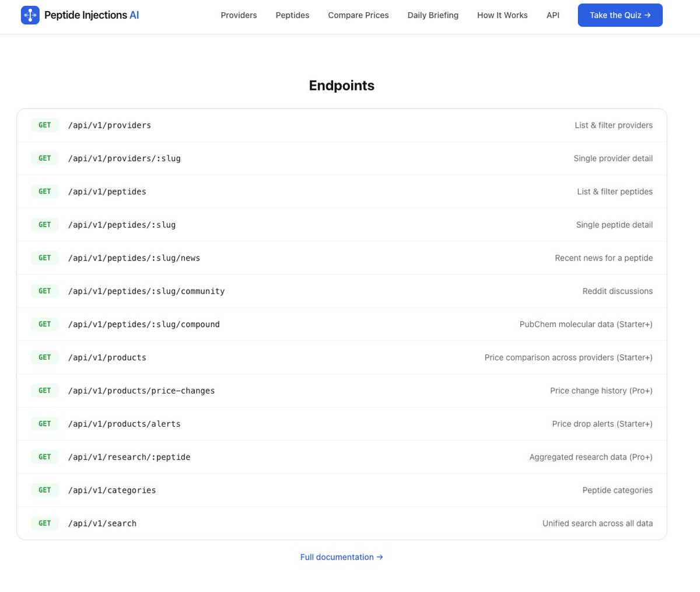700x592 pixels.
Task: Click the 'List & filter peptides' description
Action: click(x=615, y=191)
